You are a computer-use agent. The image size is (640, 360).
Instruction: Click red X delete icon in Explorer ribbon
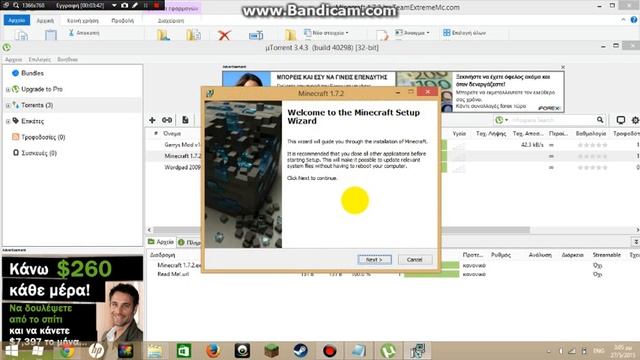pyautogui.click(x=224, y=35)
